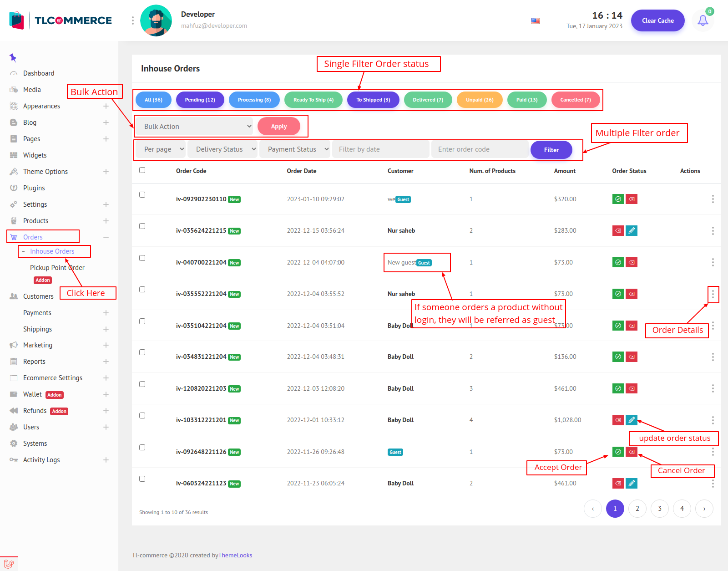Open the Payment Status dropdown
This screenshot has height=571, width=728.
(x=295, y=149)
